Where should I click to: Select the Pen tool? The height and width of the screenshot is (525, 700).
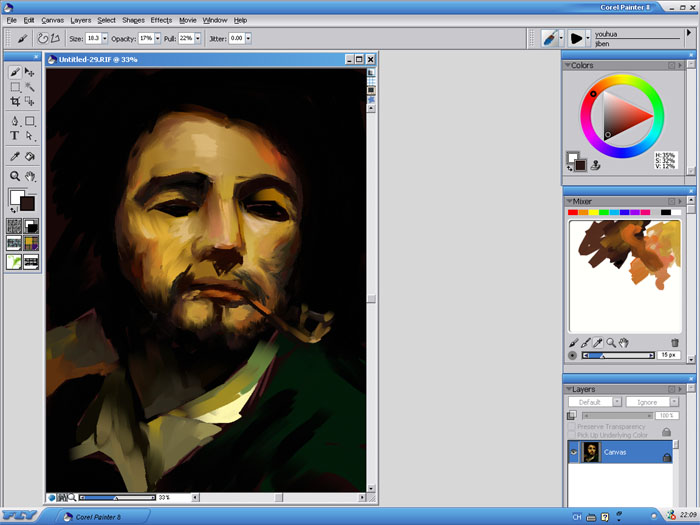15,121
